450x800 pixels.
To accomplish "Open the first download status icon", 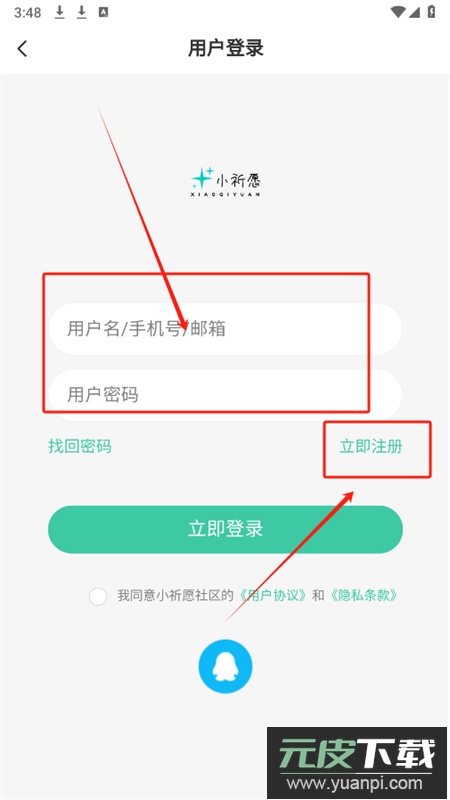I will point(60,13).
